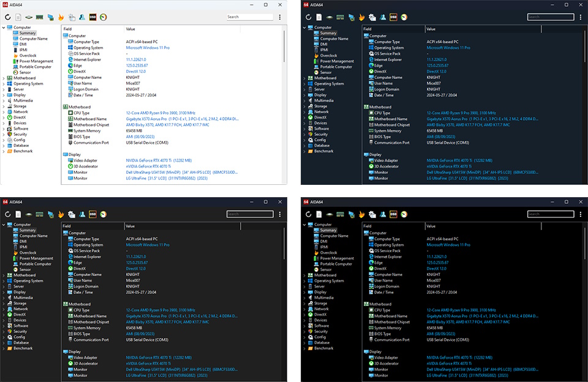Click the user profile icon in the light-theme toolbar
Viewport: 588px width, 382px height.
pos(81,17)
